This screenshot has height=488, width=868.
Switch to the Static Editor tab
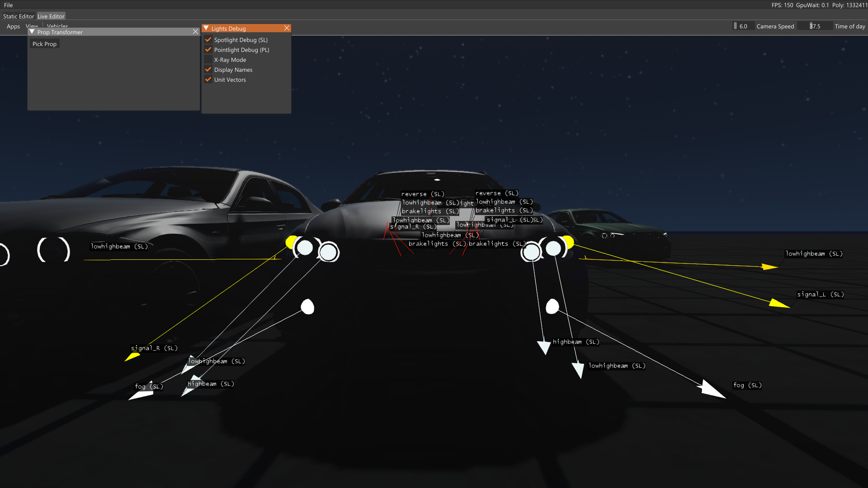click(19, 16)
